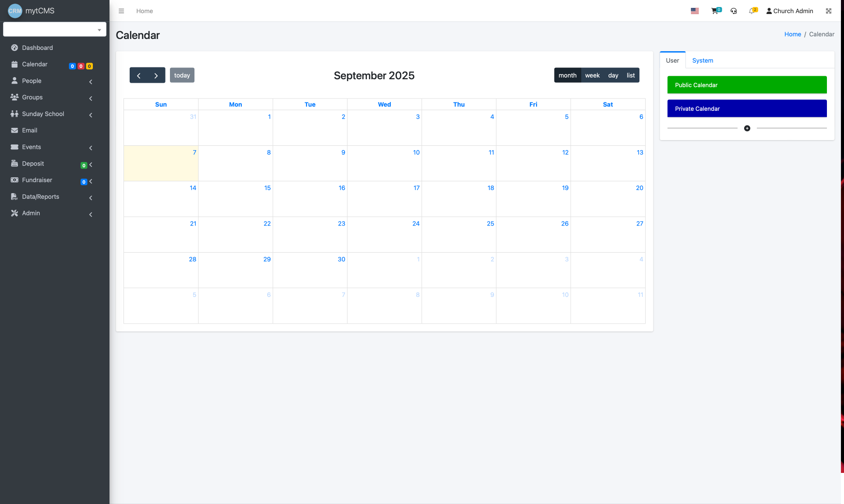Expand the Fundraiser submenu chevron
Viewport: 844px width, 504px height.
pyautogui.click(x=91, y=181)
